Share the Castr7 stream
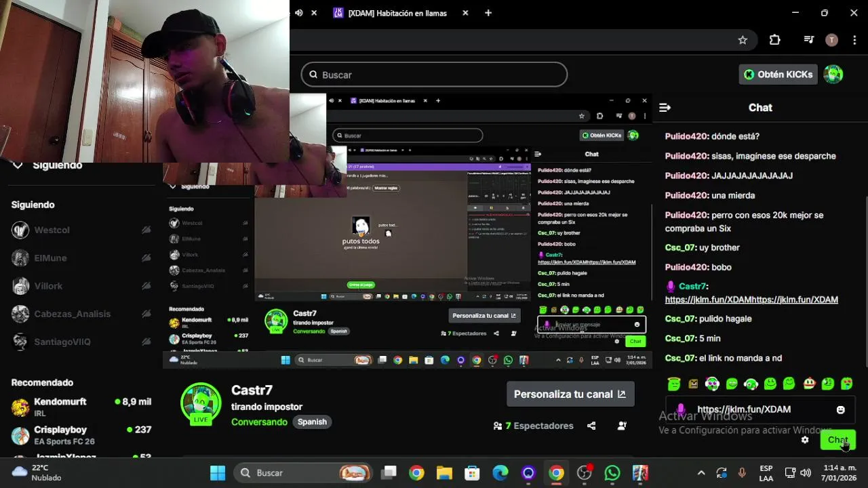The width and height of the screenshot is (868, 488). (x=591, y=426)
